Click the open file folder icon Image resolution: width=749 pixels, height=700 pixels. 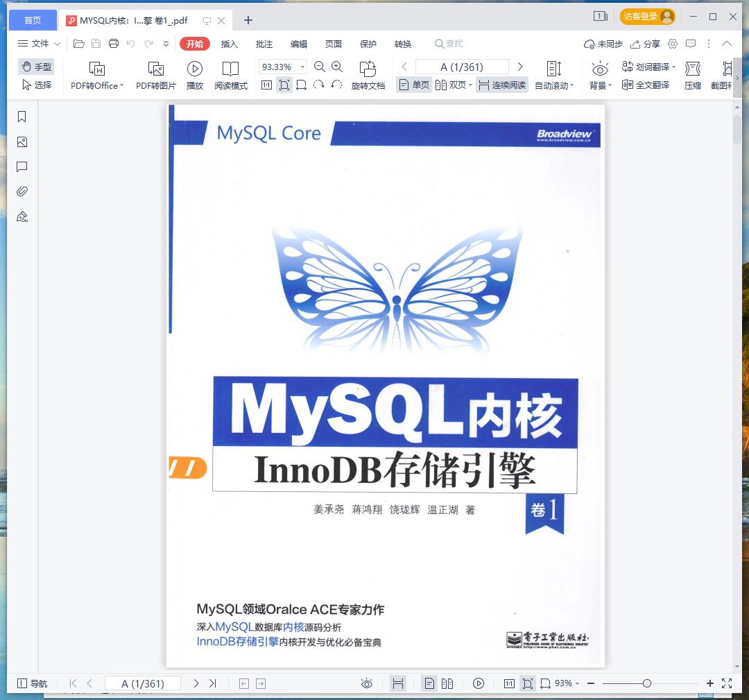(x=79, y=44)
